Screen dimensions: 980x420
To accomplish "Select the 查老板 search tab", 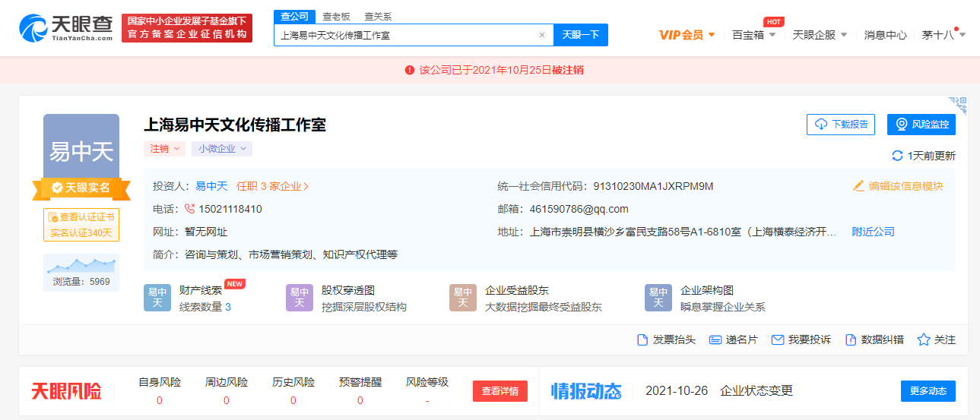I will [335, 16].
